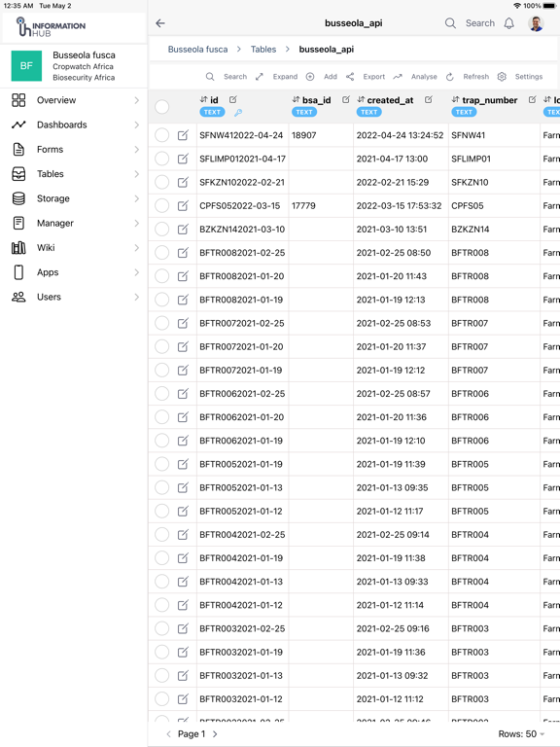Go back using the arrow icon
Image resolution: width=560 pixels, height=747 pixels.
(x=160, y=23)
